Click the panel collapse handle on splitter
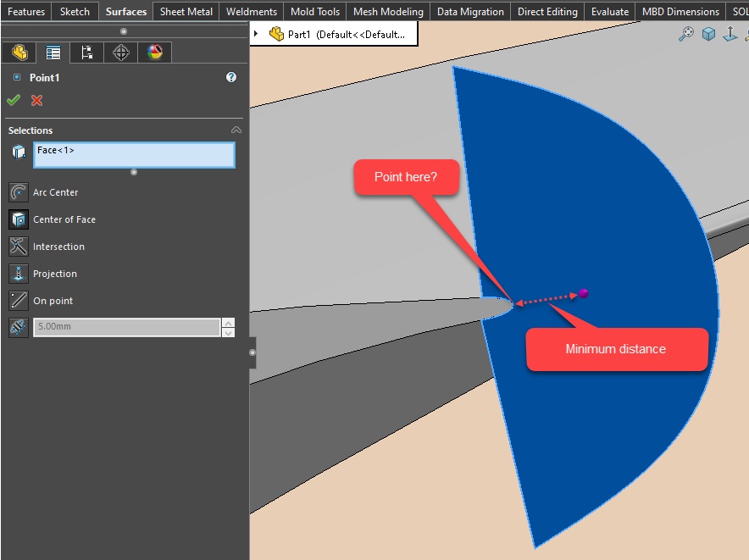This screenshot has width=749, height=560. 252,352
